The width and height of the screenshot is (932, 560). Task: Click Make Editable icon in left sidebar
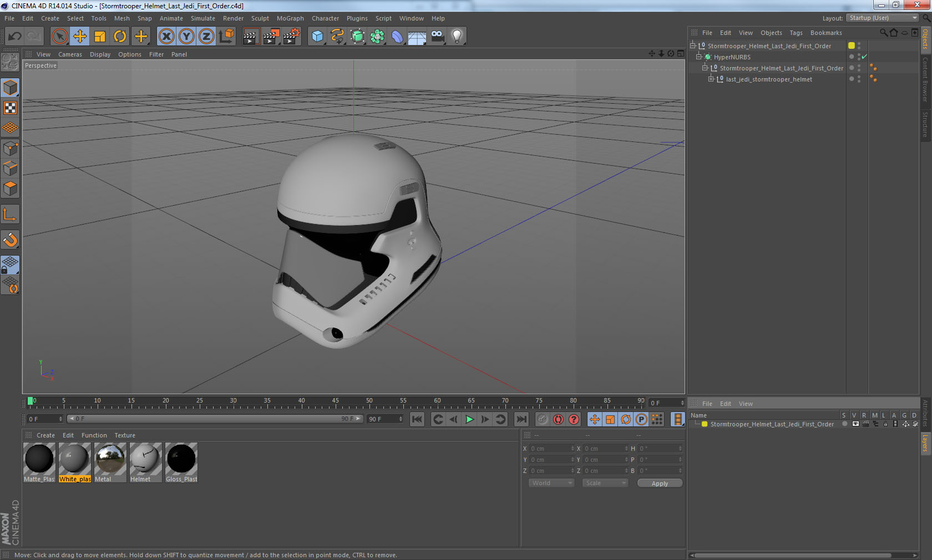10,62
